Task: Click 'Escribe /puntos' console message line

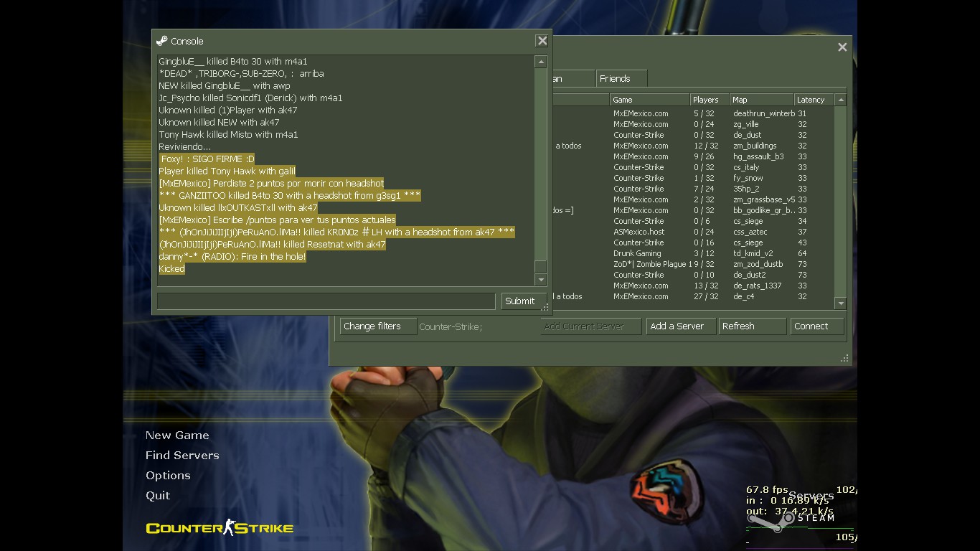Action: pyautogui.click(x=277, y=220)
